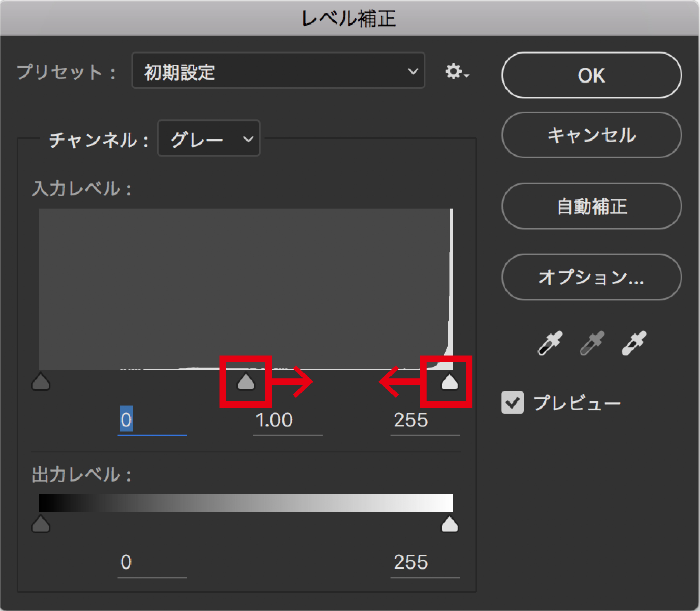This screenshot has height=611, width=700.
Task: Click the input midtone gray slider handle
Action: [245, 381]
